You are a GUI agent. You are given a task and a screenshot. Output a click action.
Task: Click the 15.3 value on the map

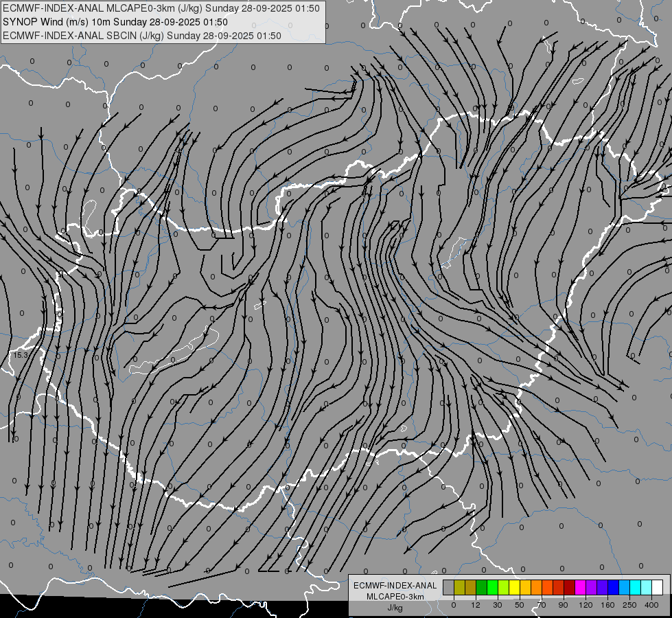click(x=20, y=355)
